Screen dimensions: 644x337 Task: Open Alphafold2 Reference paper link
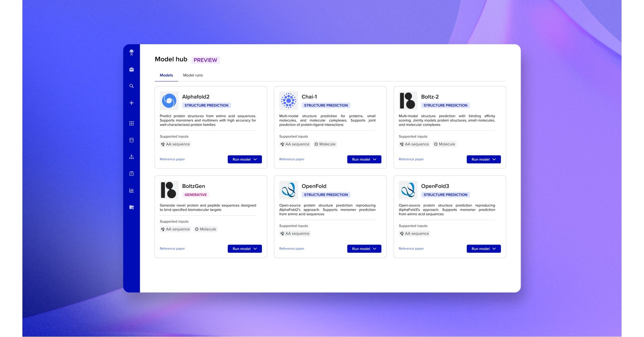[x=172, y=159]
